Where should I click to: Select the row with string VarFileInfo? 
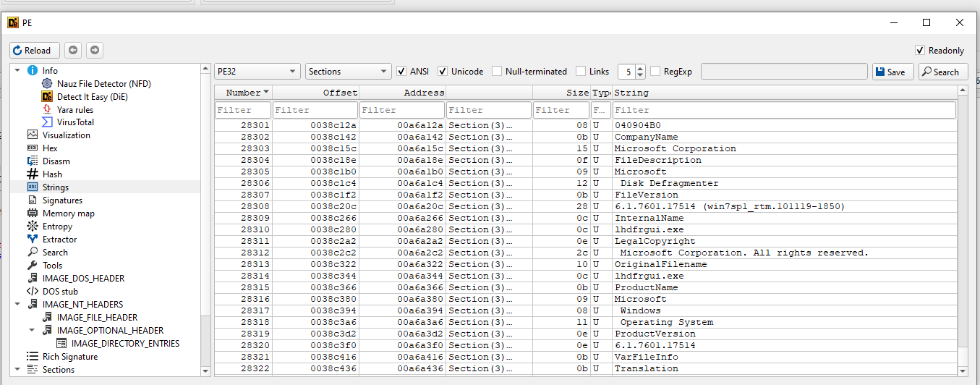click(585, 357)
